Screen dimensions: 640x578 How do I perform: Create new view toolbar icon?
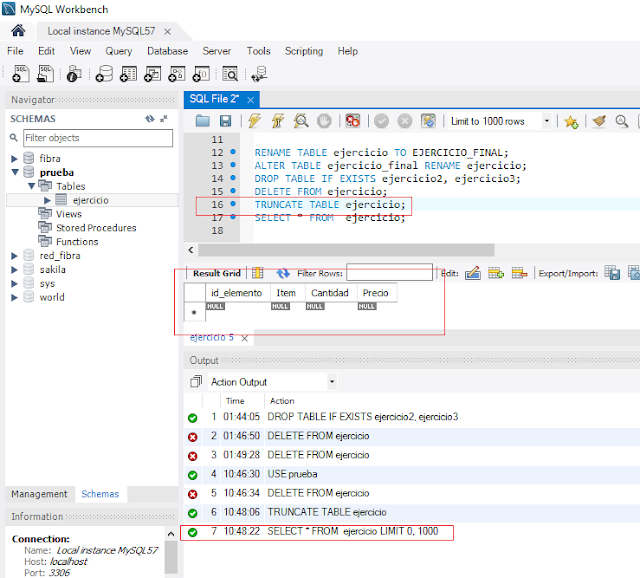[x=152, y=74]
